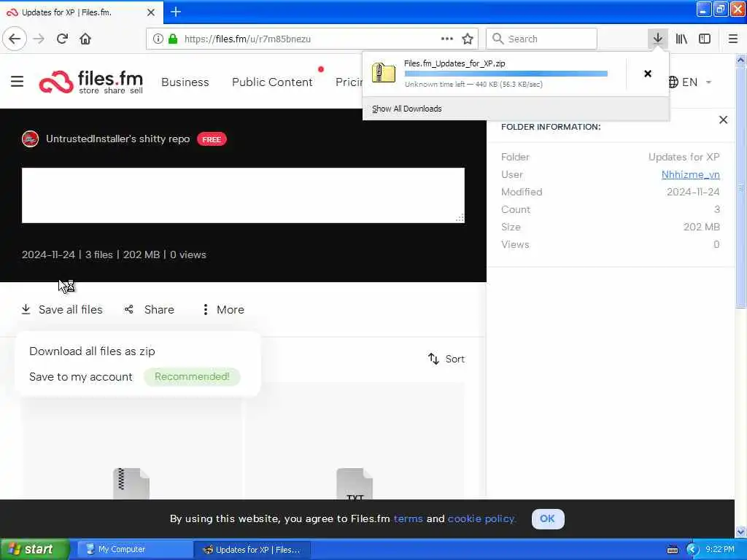Image resolution: width=747 pixels, height=560 pixels.
Task: Open the Sort options
Action: point(446,359)
